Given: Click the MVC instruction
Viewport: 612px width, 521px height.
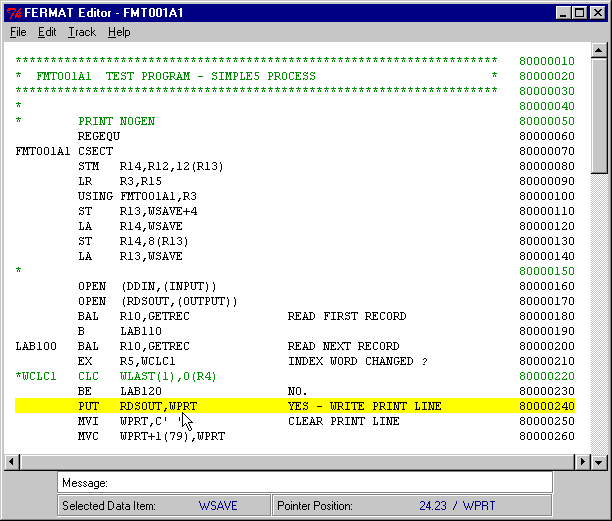Looking at the screenshot, I should [88, 436].
